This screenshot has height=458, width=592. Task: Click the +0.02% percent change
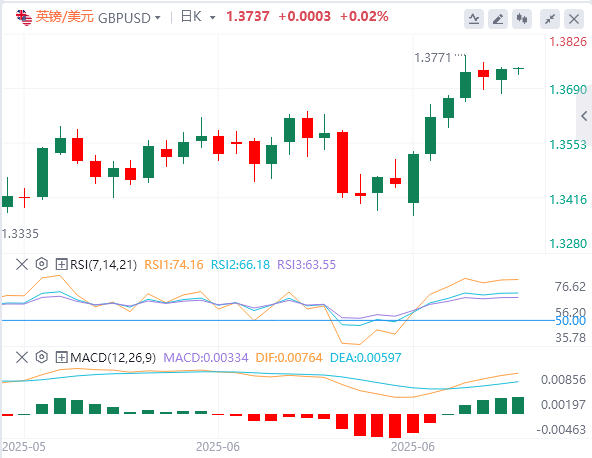364,16
